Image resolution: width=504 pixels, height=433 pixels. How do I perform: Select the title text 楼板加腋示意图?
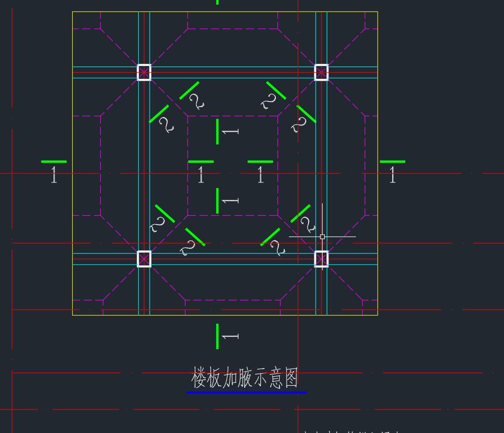click(x=245, y=378)
